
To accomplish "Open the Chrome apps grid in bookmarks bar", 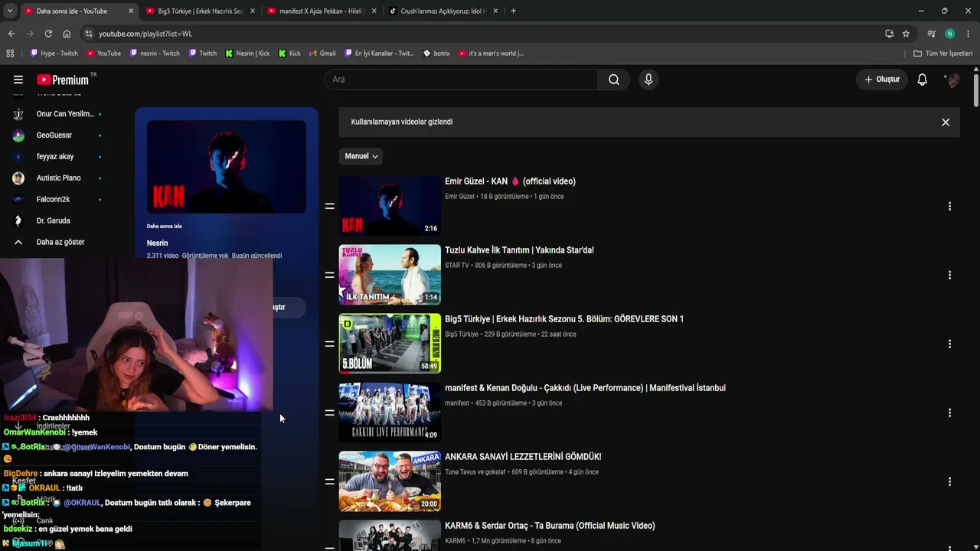I will (10, 54).
